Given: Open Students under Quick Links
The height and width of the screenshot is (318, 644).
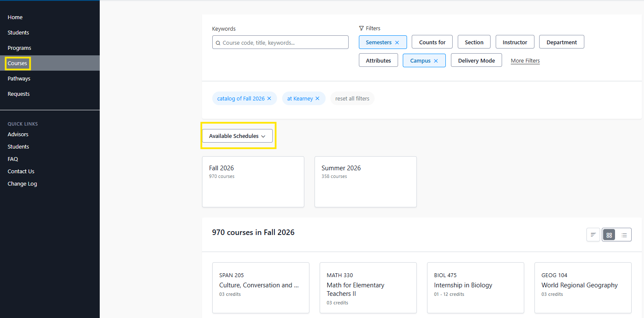Looking at the screenshot, I should tap(18, 147).
